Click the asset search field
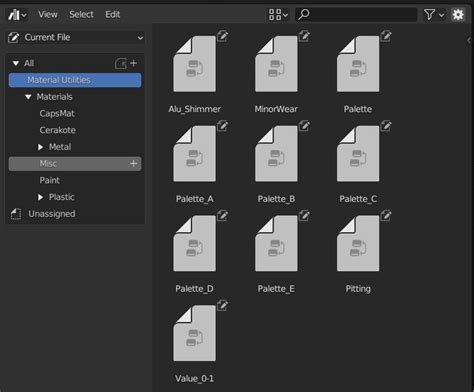Viewport: 474px width, 392px height. (x=356, y=15)
